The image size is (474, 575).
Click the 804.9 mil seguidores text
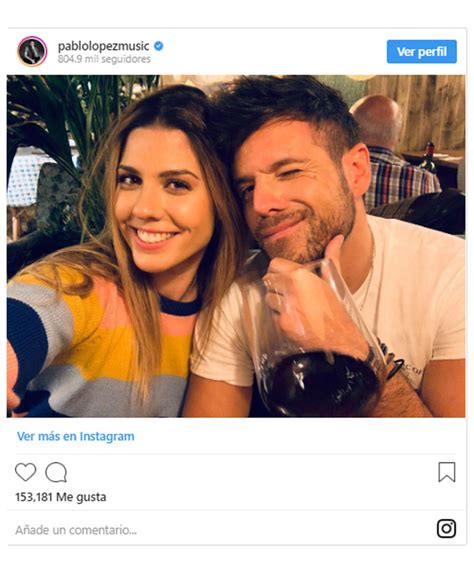click(104, 59)
